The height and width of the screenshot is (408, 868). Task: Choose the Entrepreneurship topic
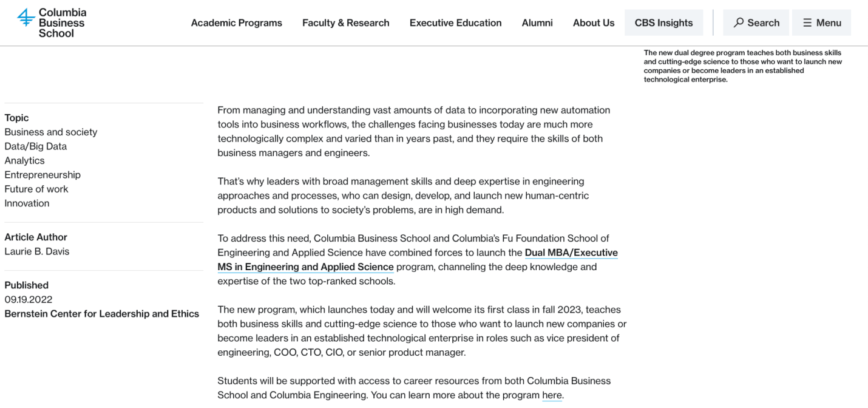[x=42, y=175]
